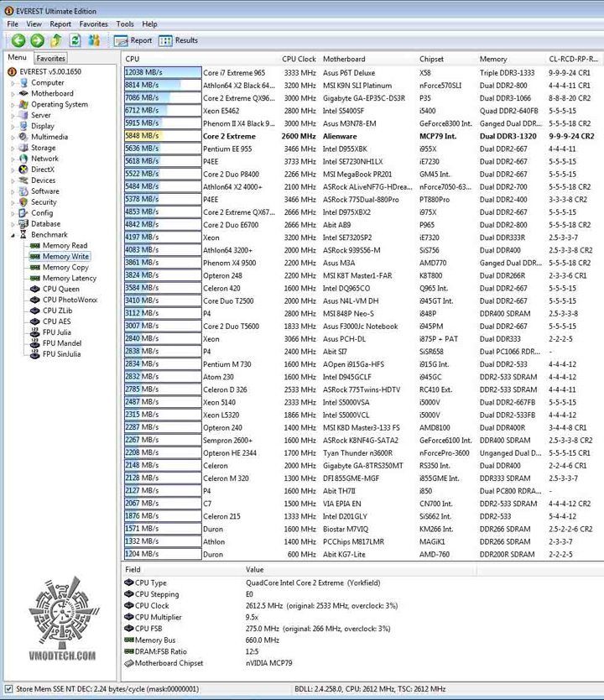This screenshot has width=604, height=700.
Task: Click the green Forward arrow icon
Action: click(x=37, y=40)
